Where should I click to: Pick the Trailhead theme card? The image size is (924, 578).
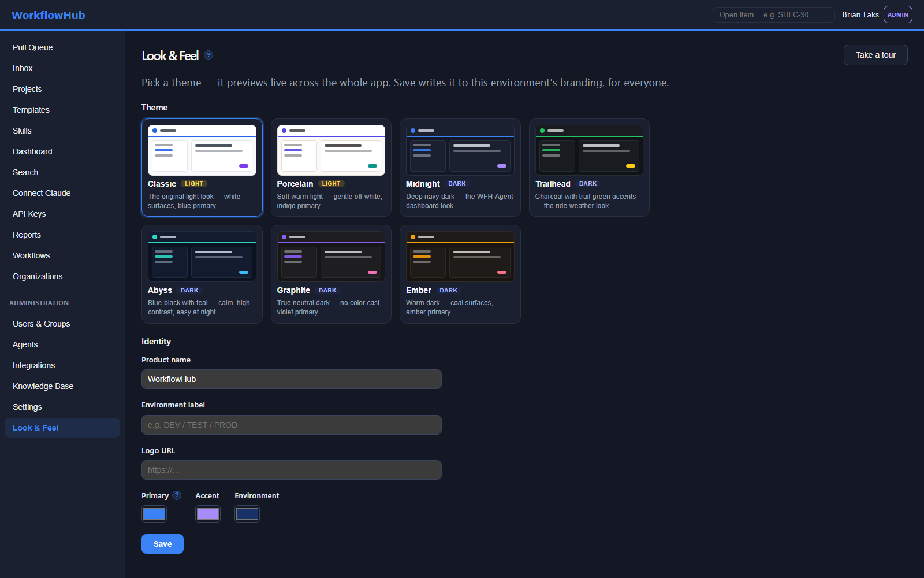tap(589, 168)
